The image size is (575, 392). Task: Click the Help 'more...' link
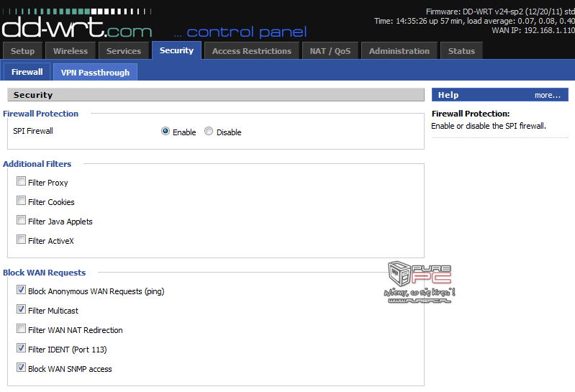coord(547,95)
